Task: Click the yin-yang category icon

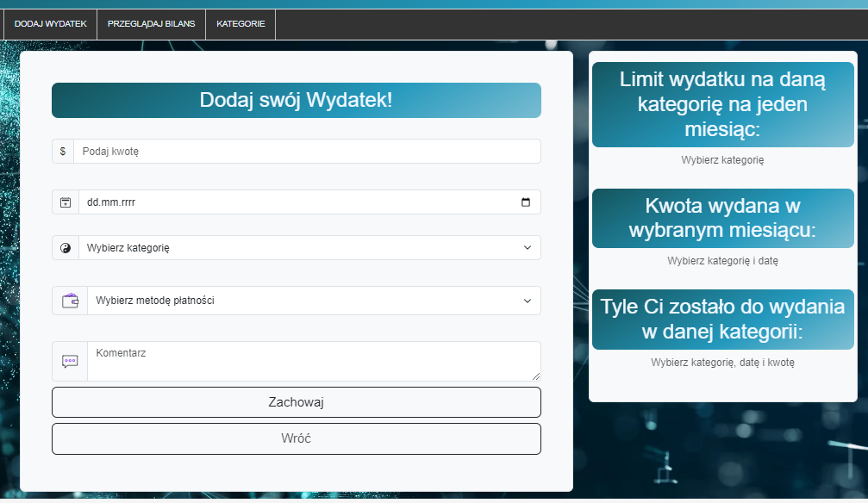Action: click(x=66, y=248)
